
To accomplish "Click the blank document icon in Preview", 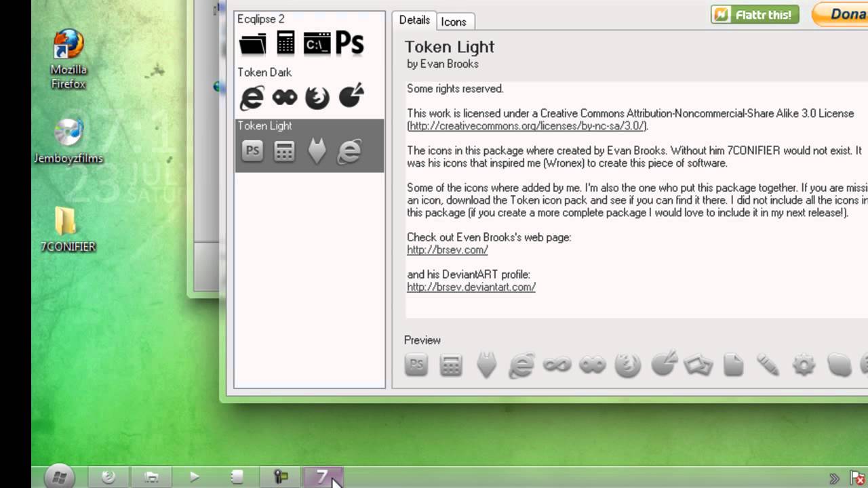I will pyautogui.click(x=733, y=365).
